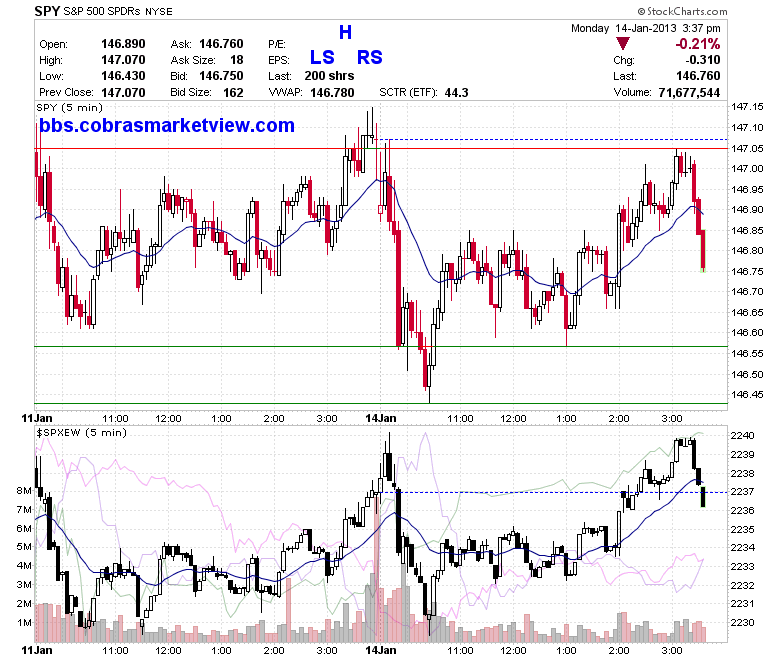This screenshot has width=780, height=659.
Task: Click the 14Jan date label under SPXEW chart
Action: point(381,650)
